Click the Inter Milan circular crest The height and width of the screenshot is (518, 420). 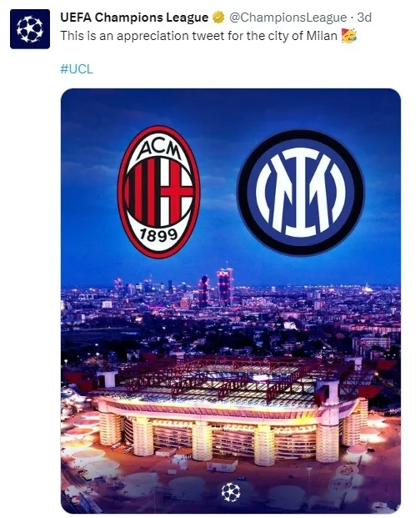pos(301,193)
